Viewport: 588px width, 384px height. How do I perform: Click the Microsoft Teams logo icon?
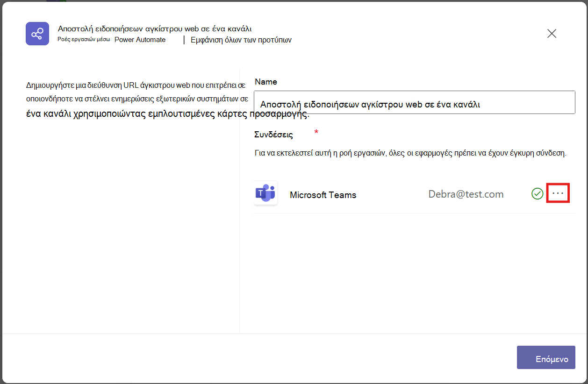tap(265, 193)
